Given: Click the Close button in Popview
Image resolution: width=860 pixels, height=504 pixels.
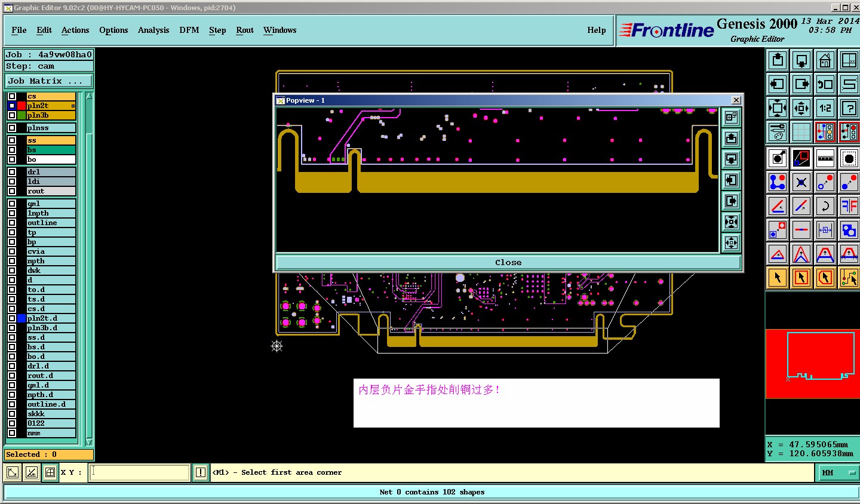Looking at the screenshot, I should click(x=508, y=262).
